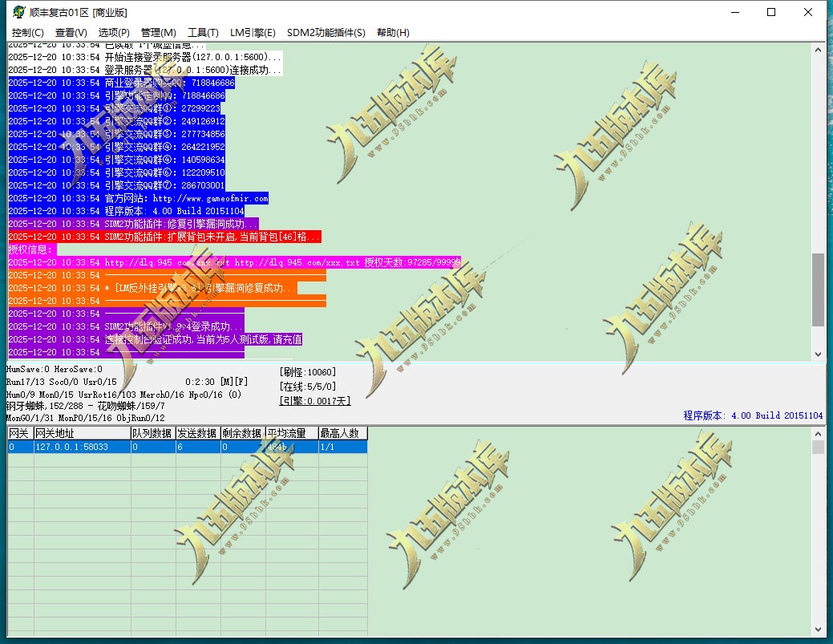Open the LM引擎(E) menu
The height and width of the screenshot is (644, 833).
coord(253,32)
